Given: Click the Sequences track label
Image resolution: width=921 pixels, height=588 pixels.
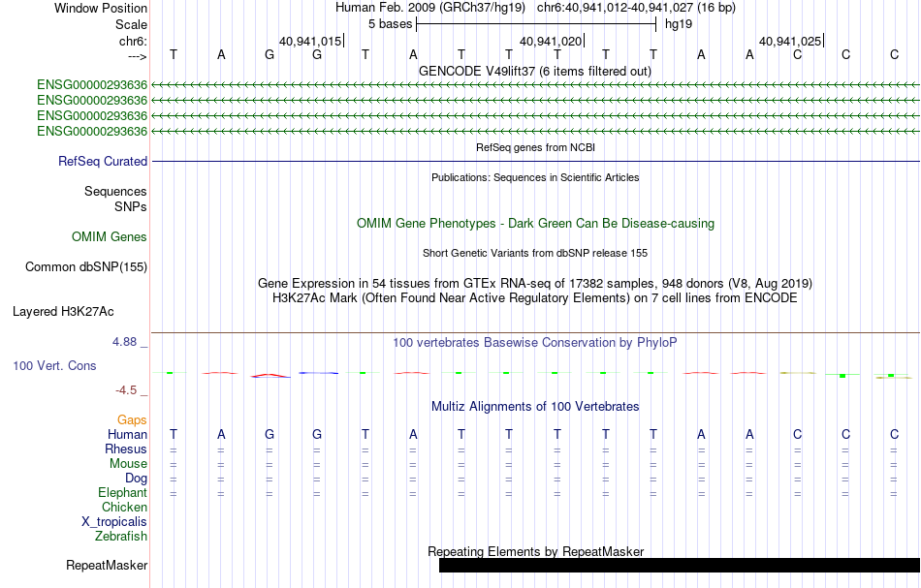Looking at the screenshot, I should pos(115,191).
